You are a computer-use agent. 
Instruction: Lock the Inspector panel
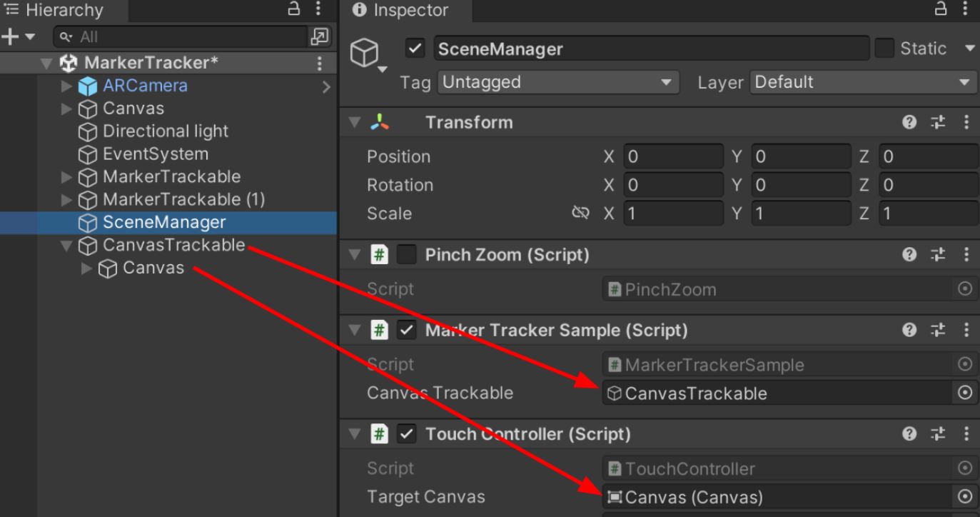(x=941, y=9)
